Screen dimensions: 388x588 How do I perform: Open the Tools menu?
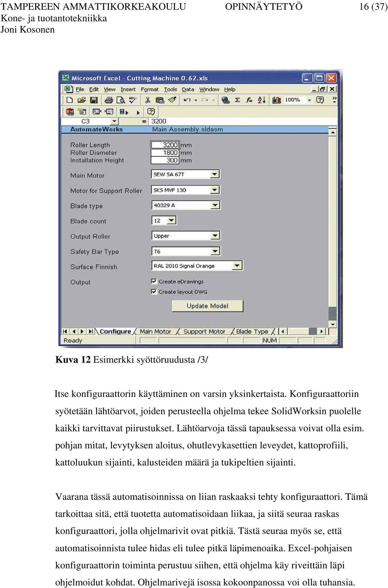tap(171, 90)
